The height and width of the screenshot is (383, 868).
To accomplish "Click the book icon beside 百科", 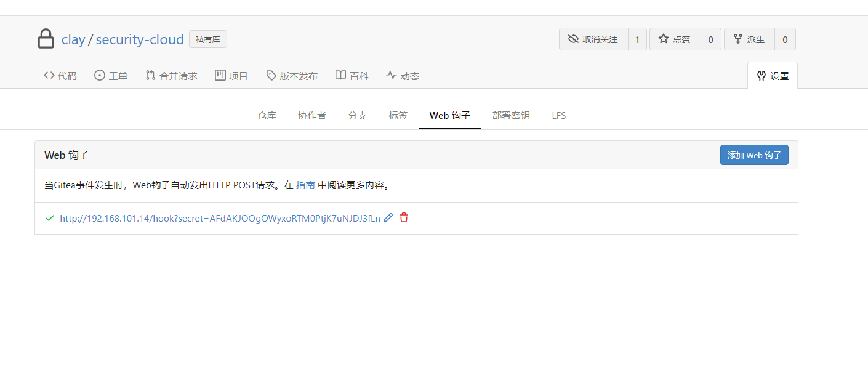I will [x=340, y=75].
